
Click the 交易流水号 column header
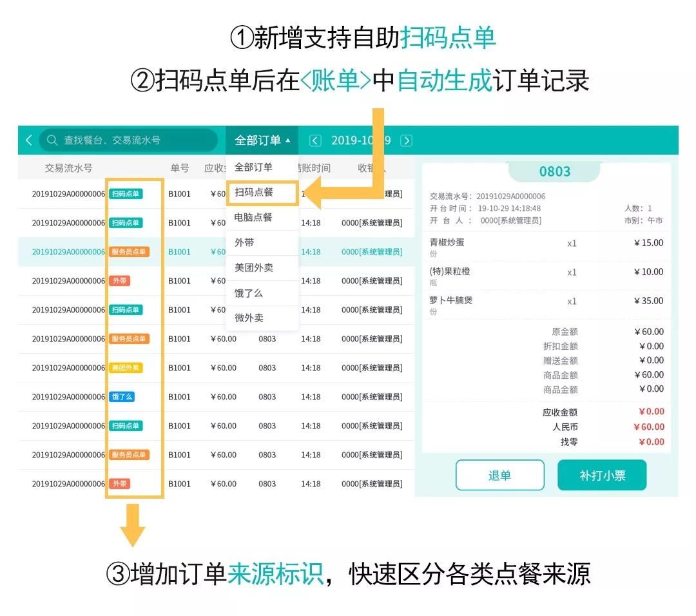click(68, 168)
